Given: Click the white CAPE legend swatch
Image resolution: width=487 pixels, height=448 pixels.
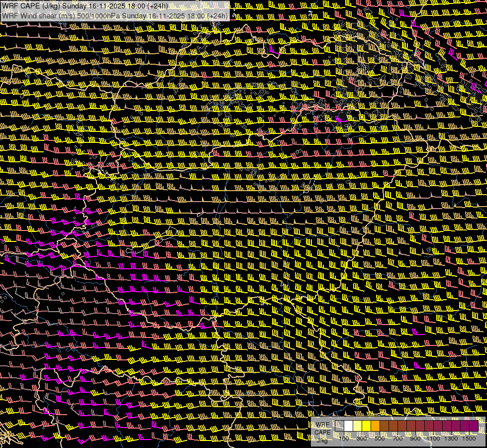Looking at the screenshot, I should tap(349, 426).
